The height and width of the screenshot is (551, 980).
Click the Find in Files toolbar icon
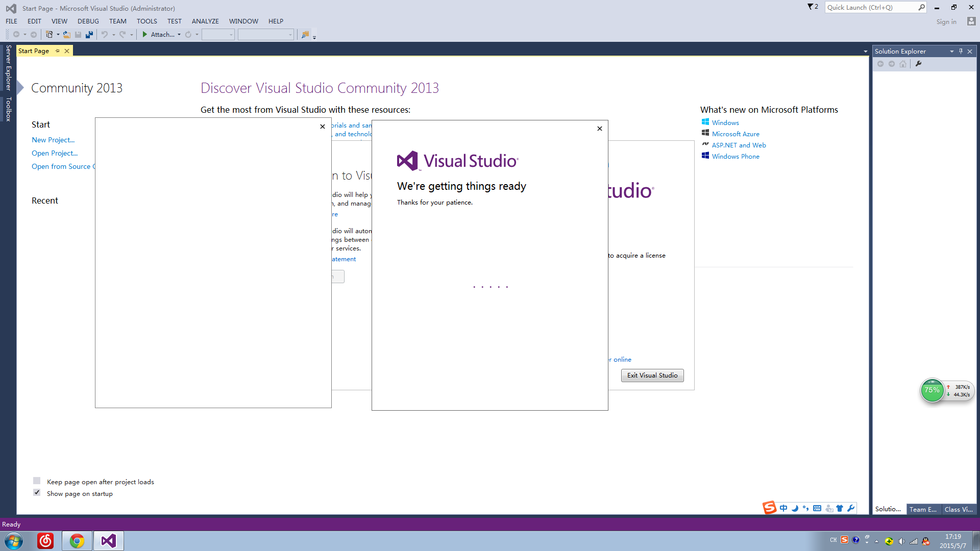305,35
